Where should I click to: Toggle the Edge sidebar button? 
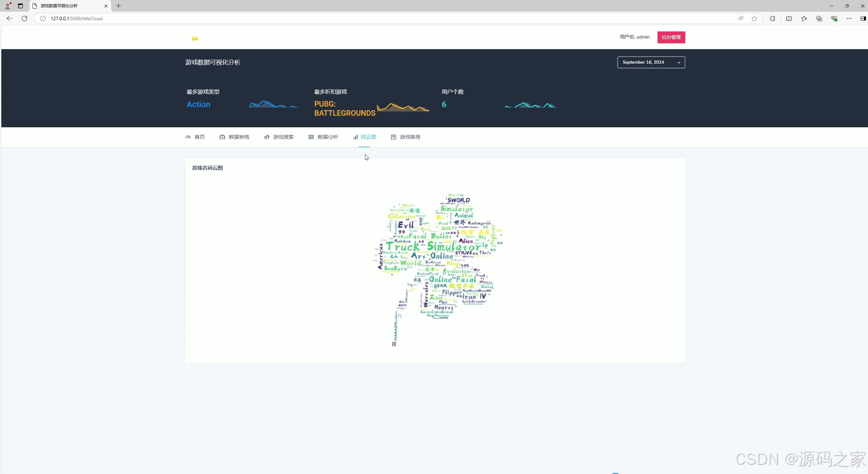coord(863,18)
